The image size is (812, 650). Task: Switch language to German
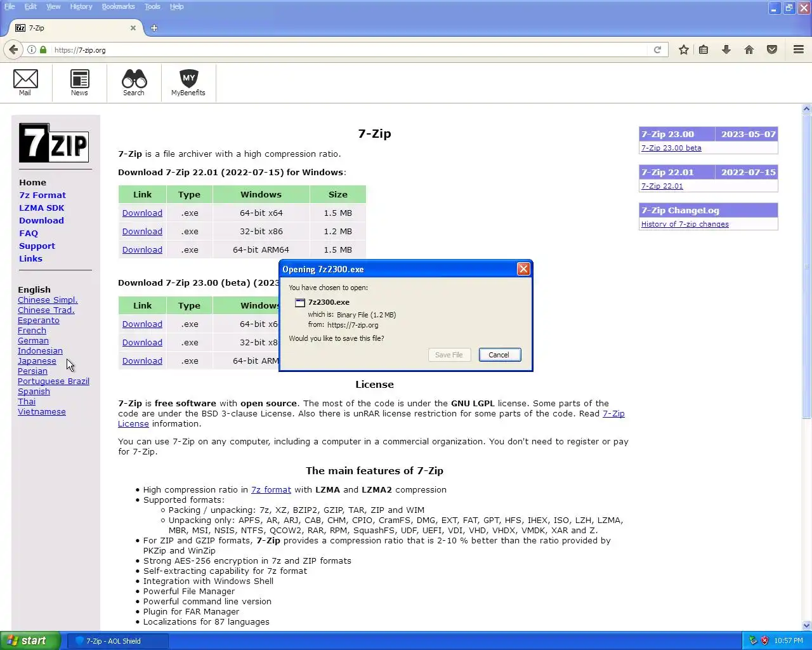(x=33, y=341)
